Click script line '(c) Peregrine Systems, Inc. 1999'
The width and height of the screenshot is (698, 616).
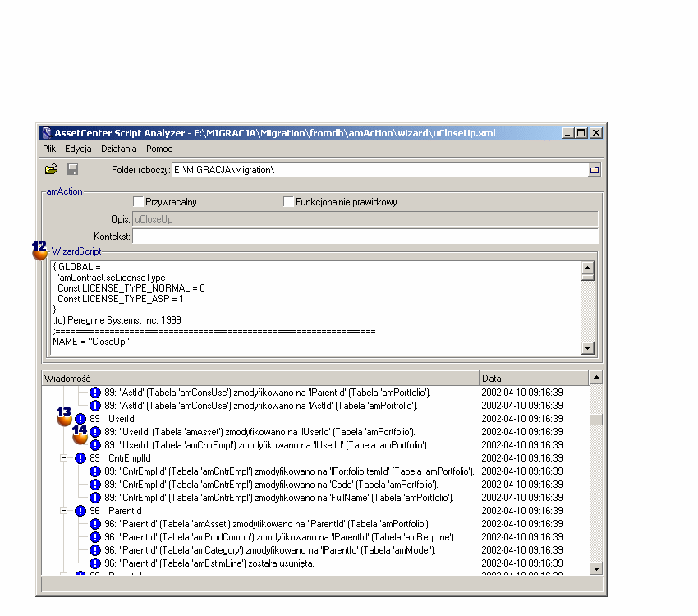click(x=117, y=320)
